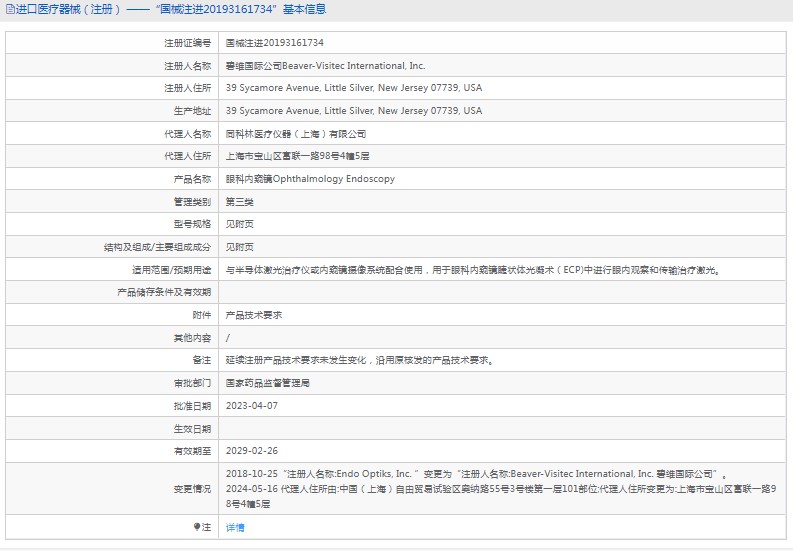Click 见附页 in the 型号规格 row
The width and height of the screenshot is (793, 551).
[239, 224]
